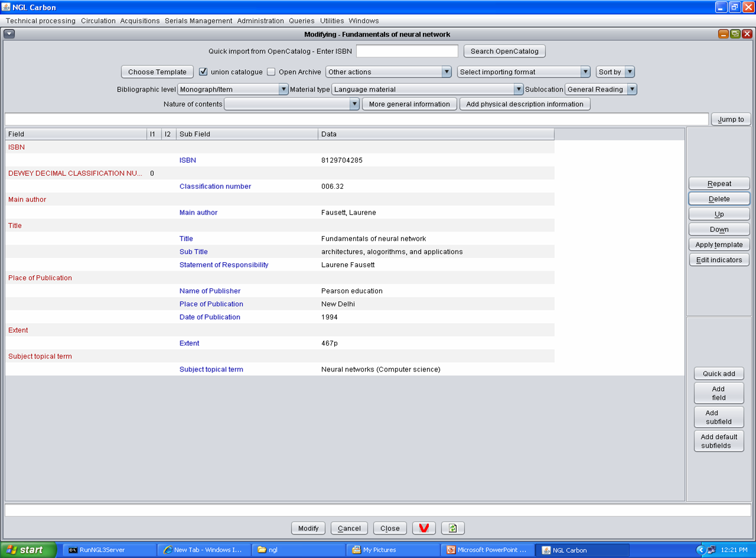Screen dimensions: 756x558
Task: Expand the Other actions dropdown
Action: [389, 72]
